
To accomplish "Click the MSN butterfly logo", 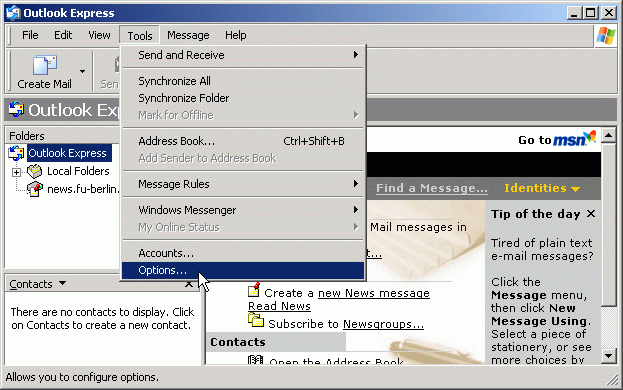I will pyautogui.click(x=590, y=136).
